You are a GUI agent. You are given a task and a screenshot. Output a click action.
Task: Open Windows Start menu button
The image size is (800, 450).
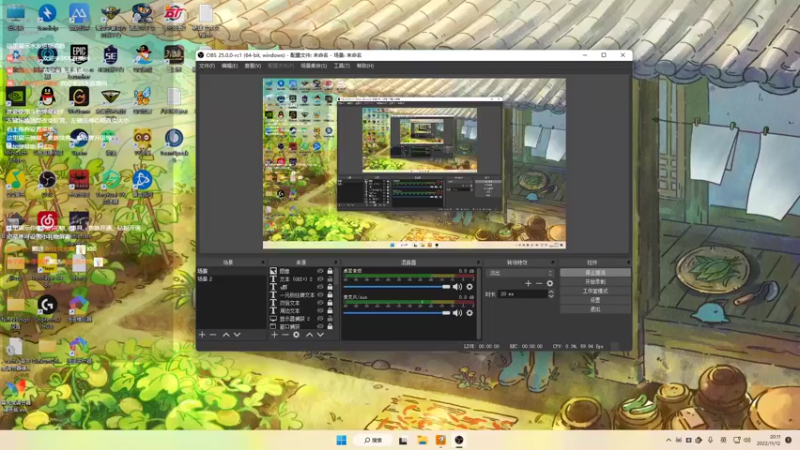341,440
